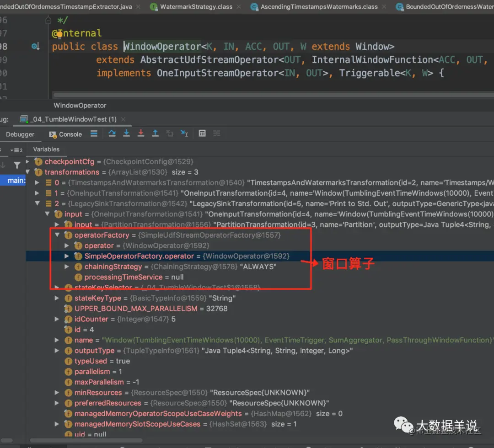This screenshot has width=494, height=448.
Task: Expand the idCounter node
Action: tap(57, 319)
